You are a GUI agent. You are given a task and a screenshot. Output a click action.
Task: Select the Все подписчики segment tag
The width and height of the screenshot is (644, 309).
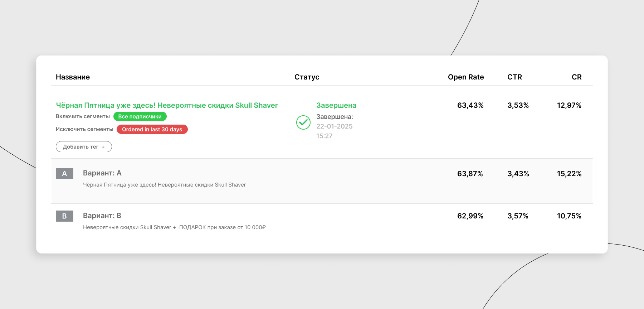tap(140, 116)
